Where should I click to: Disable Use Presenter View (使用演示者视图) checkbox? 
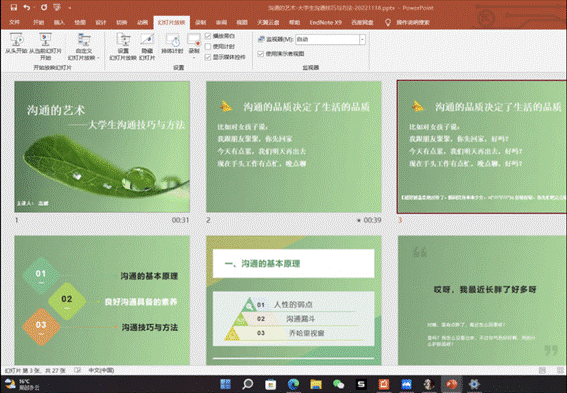tap(260, 54)
